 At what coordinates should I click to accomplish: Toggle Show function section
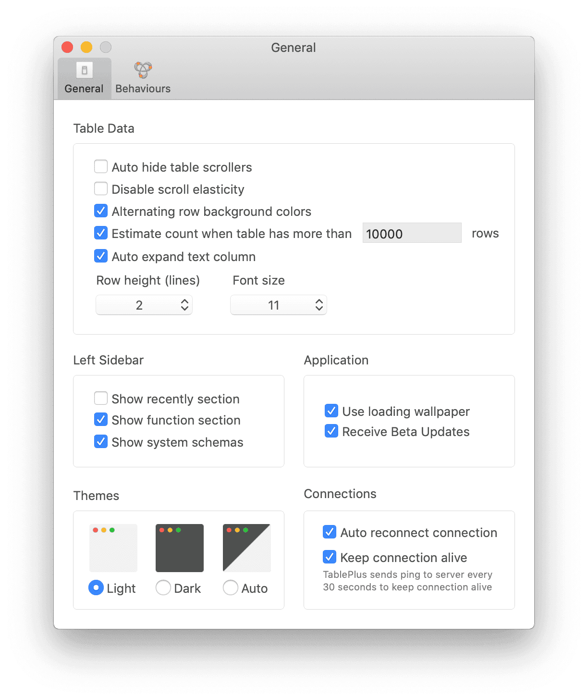pyautogui.click(x=101, y=419)
